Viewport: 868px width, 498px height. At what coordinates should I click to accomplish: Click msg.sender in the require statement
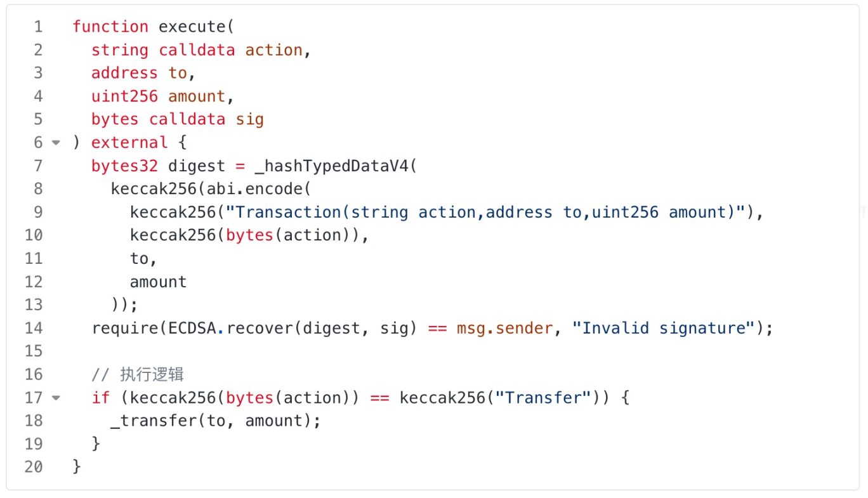(x=504, y=328)
